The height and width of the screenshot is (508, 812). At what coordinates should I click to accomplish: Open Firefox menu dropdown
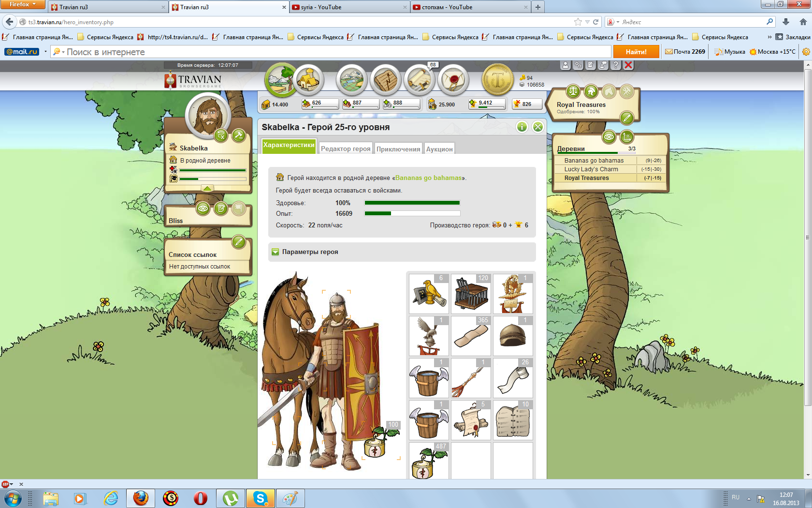(23, 4)
